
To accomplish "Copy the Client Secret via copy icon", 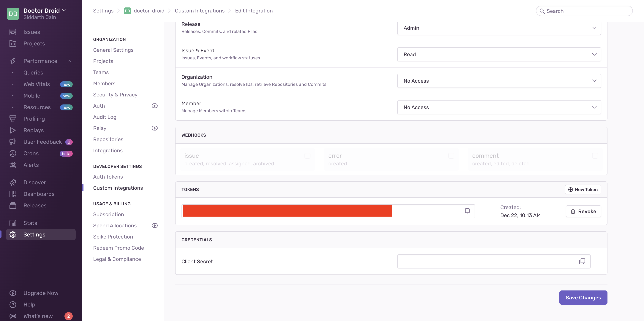I will (x=582, y=261).
